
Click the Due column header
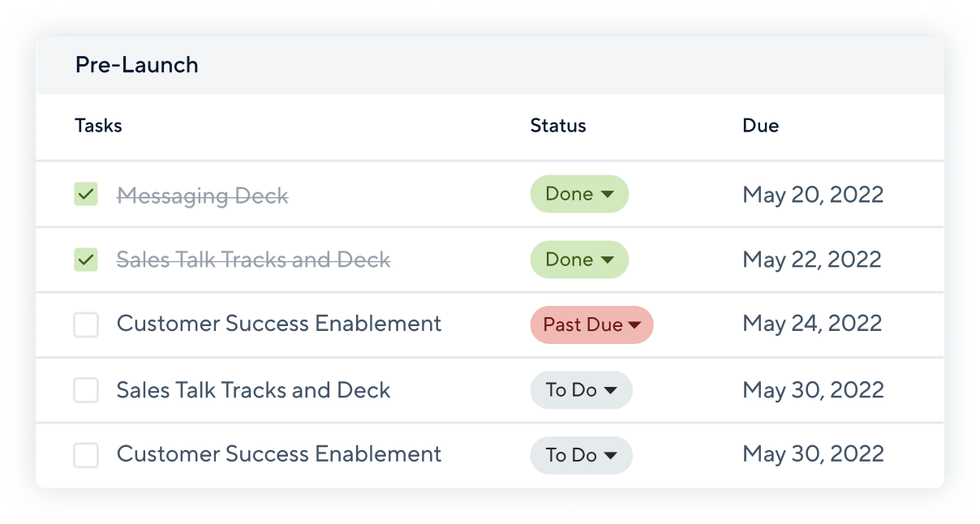(x=761, y=126)
